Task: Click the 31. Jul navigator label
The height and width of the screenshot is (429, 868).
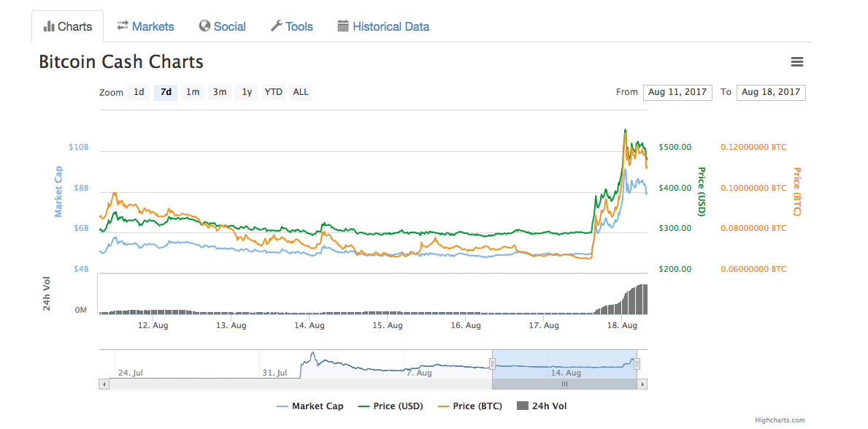Action: coord(275,373)
